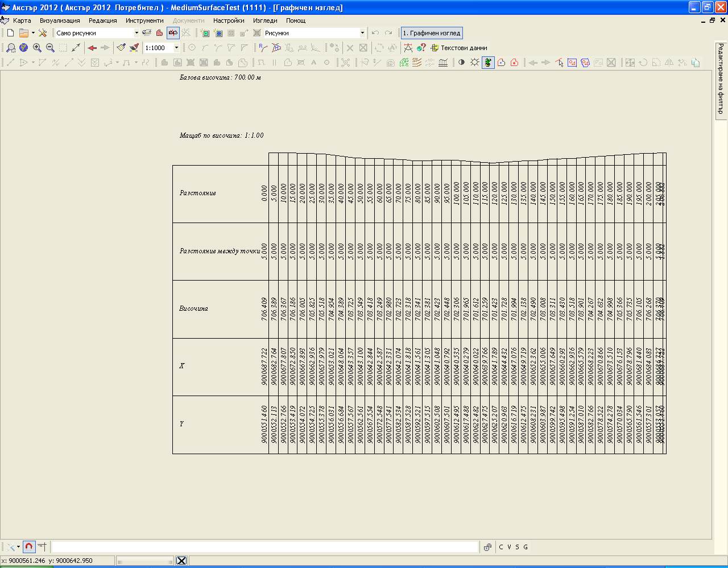
Task: Toggle the highlighted plant icon button
Action: point(488,63)
